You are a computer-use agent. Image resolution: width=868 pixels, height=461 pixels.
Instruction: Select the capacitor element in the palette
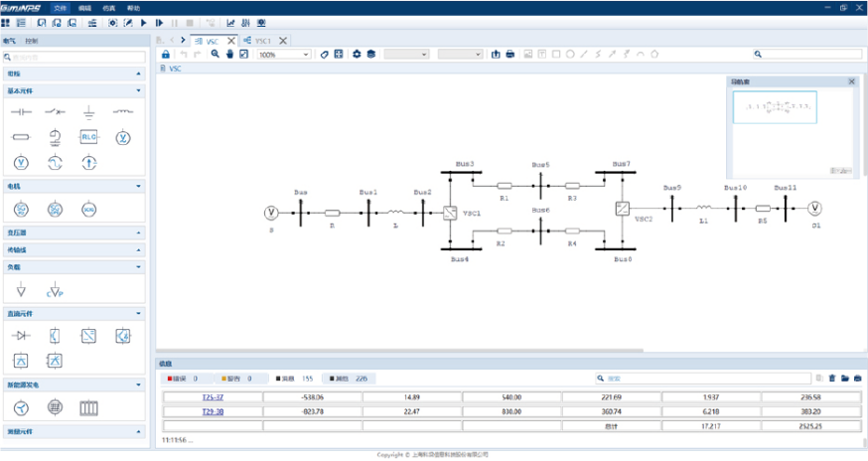click(22, 112)
